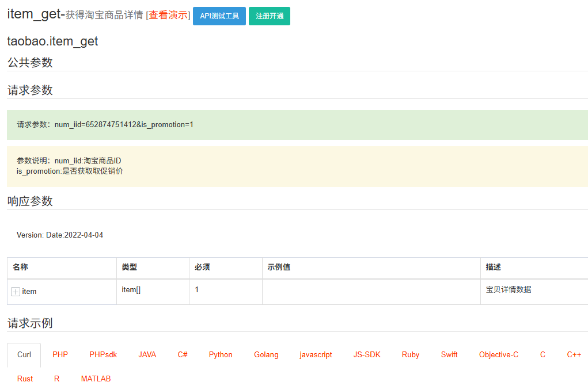The height and width of the screenshot is (386, 588).
Task: Open the C# code tab
Action: click(183, 354)
